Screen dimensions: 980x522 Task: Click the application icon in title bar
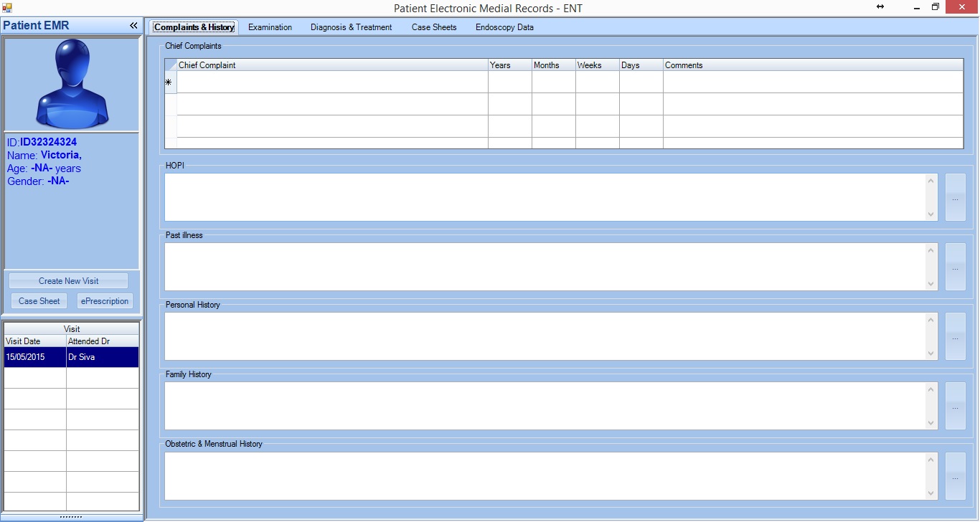(x=7, y=7)
